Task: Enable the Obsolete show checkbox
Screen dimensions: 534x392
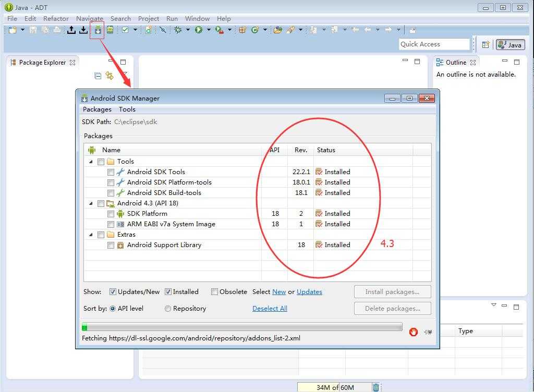Action: tap(214, 291)
